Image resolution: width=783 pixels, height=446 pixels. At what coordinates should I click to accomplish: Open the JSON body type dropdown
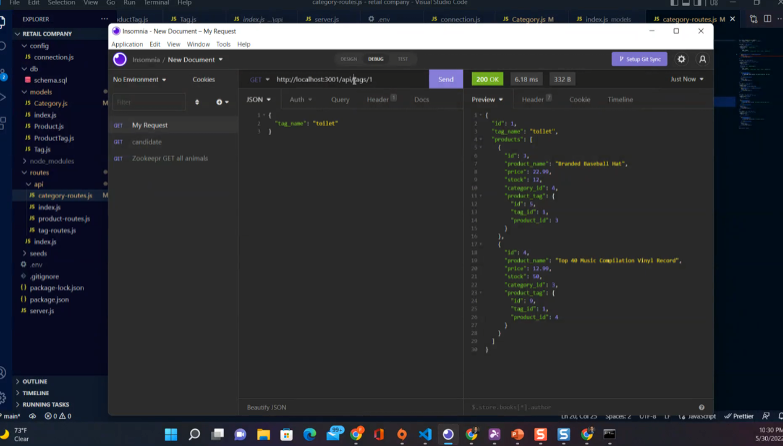coord(258,99)
